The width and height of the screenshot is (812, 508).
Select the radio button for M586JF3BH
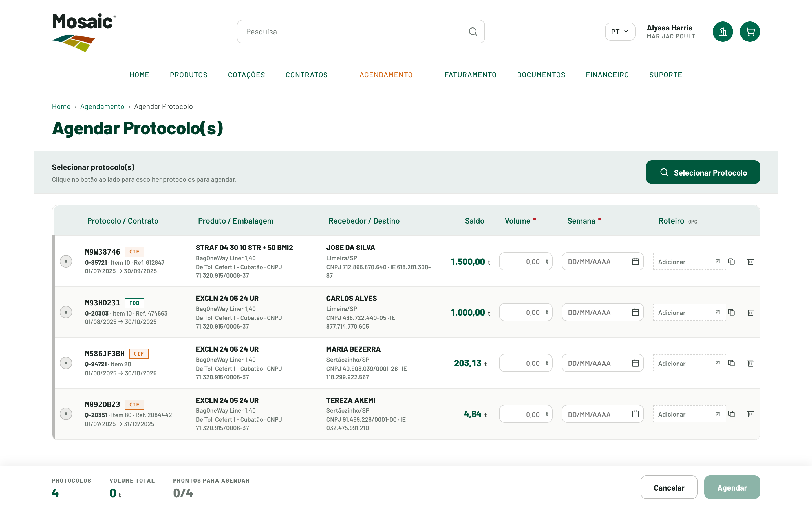[x=66, y=363]
